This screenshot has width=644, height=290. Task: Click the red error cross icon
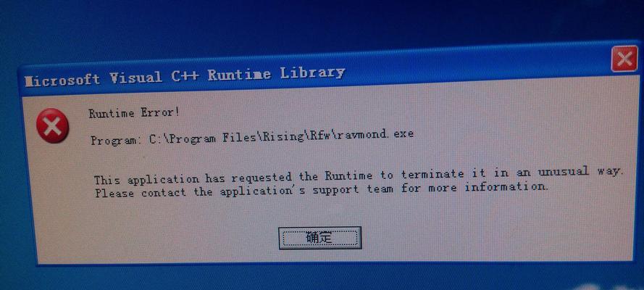53,125
